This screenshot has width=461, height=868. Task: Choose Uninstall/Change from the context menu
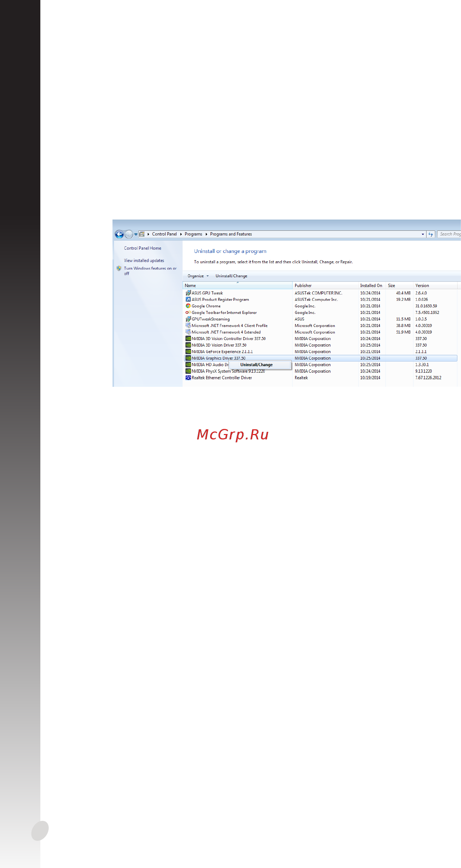260,365
